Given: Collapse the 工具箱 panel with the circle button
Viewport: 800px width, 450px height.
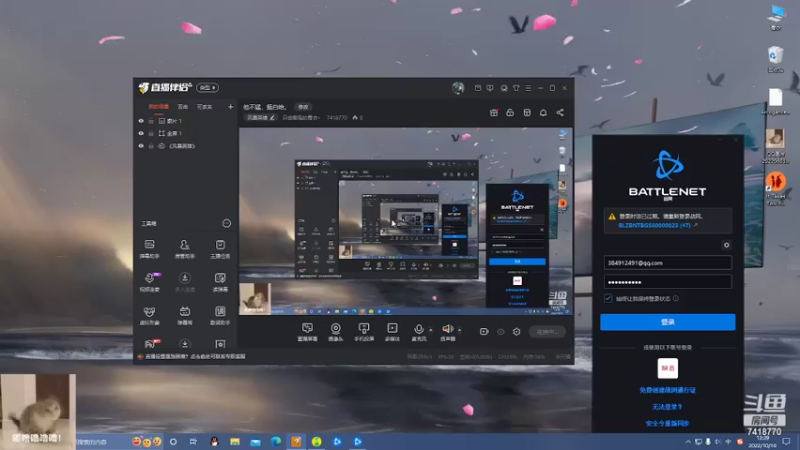Looking at the screenshot, I should [227, 223].
